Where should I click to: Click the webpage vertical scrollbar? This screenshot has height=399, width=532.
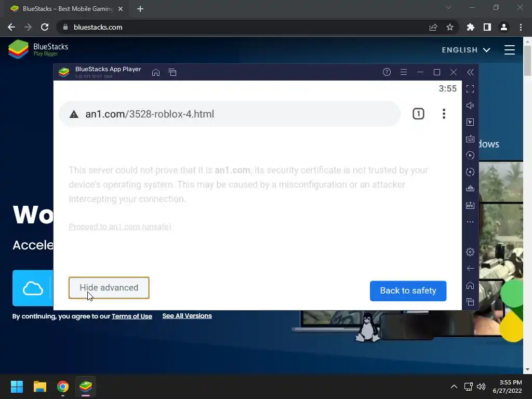(x=527, y=61)
